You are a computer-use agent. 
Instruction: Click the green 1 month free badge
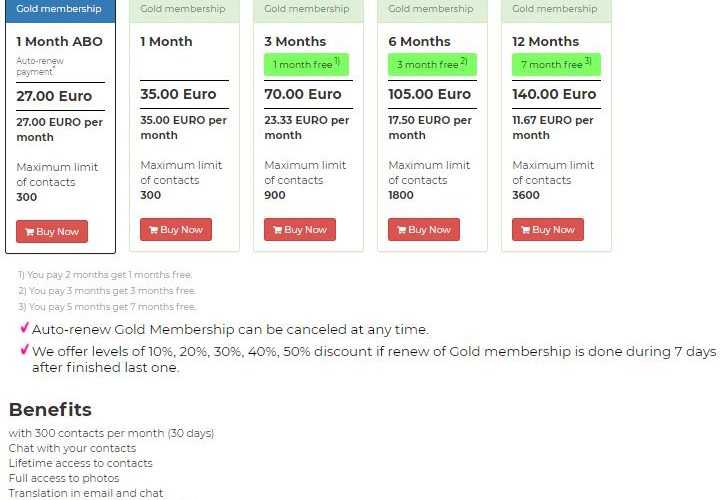(x=306, y=64)
